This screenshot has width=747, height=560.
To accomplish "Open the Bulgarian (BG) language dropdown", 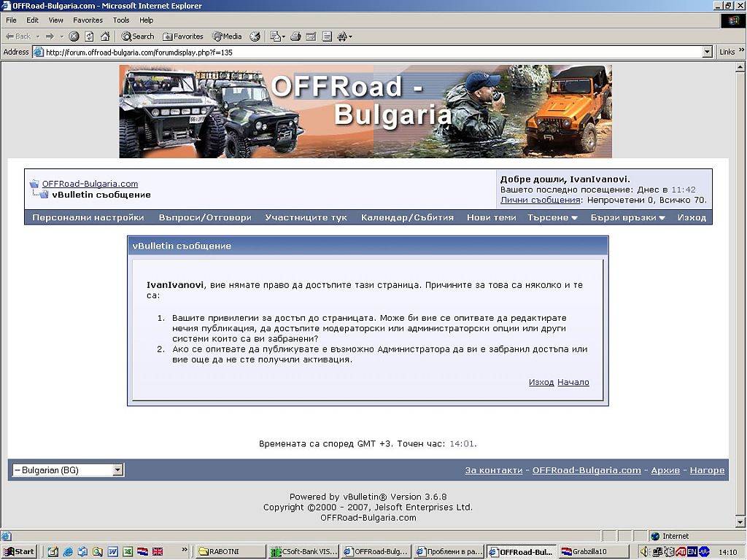I will [x=68, y=470].
